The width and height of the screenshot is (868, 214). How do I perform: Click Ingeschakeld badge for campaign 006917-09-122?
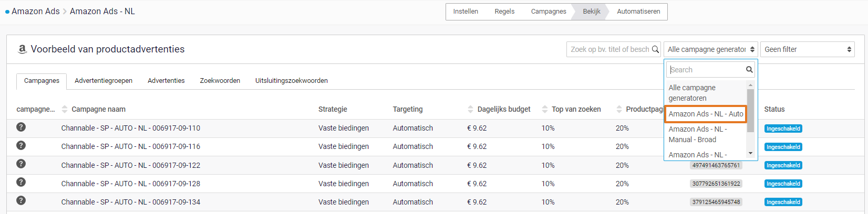[783, 165]
